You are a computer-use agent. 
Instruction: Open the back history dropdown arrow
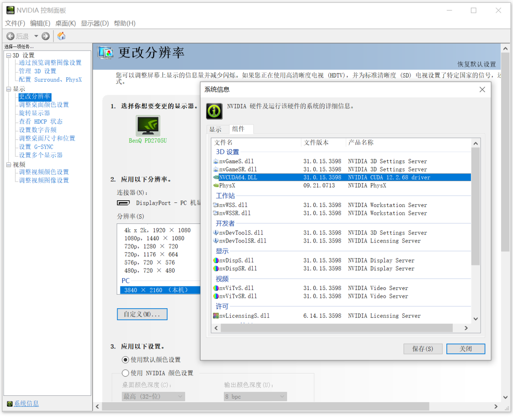36,36
